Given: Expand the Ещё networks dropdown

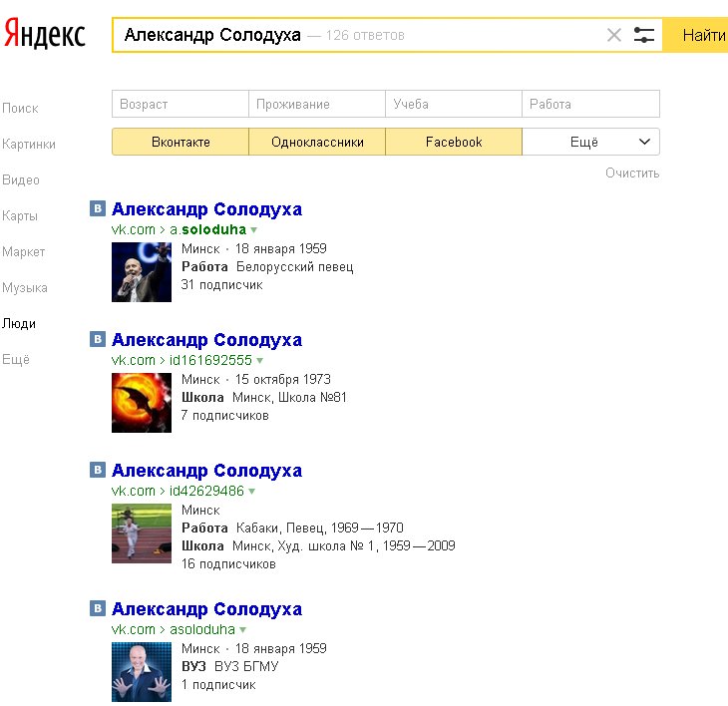Looking at the screenshot, I should click(x=590, y=142).
